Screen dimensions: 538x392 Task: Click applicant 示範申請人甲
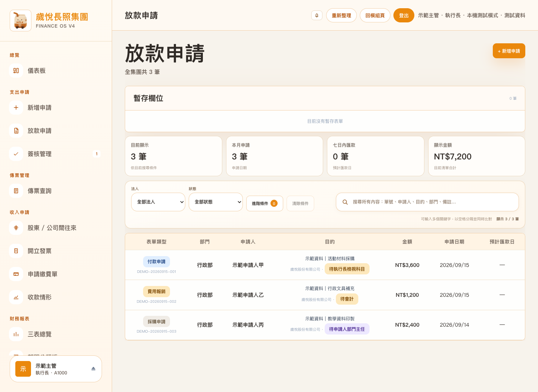(248, 265)
